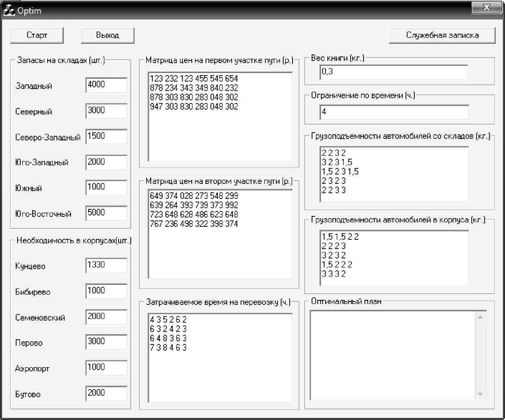
Task: Click in first-leg price matrix text area
Action: tap(220, 117)
